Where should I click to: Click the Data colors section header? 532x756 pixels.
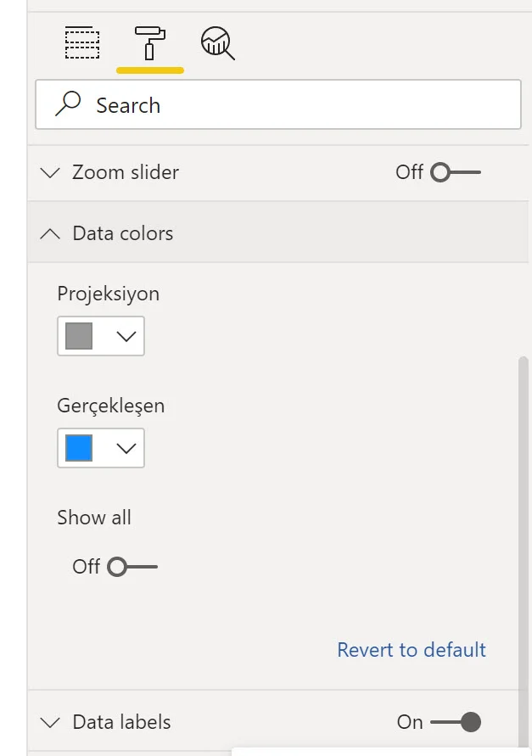point(123,233)
